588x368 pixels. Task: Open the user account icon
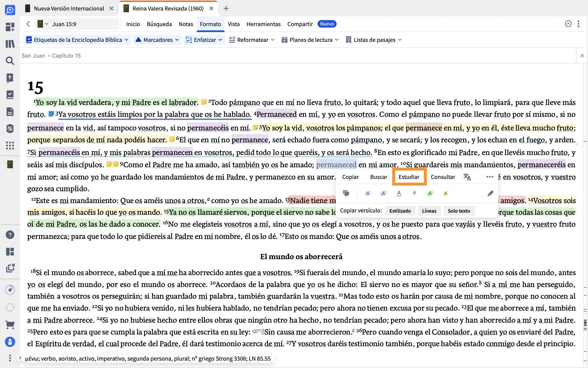click(10, 342)
